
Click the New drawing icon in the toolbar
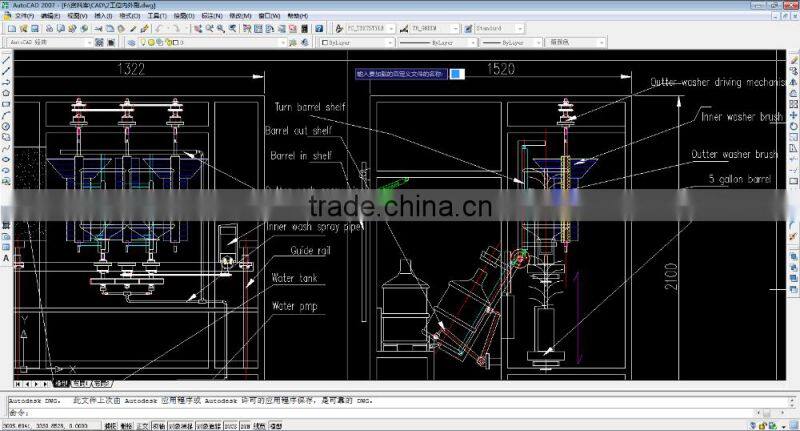tap(11, 29)
